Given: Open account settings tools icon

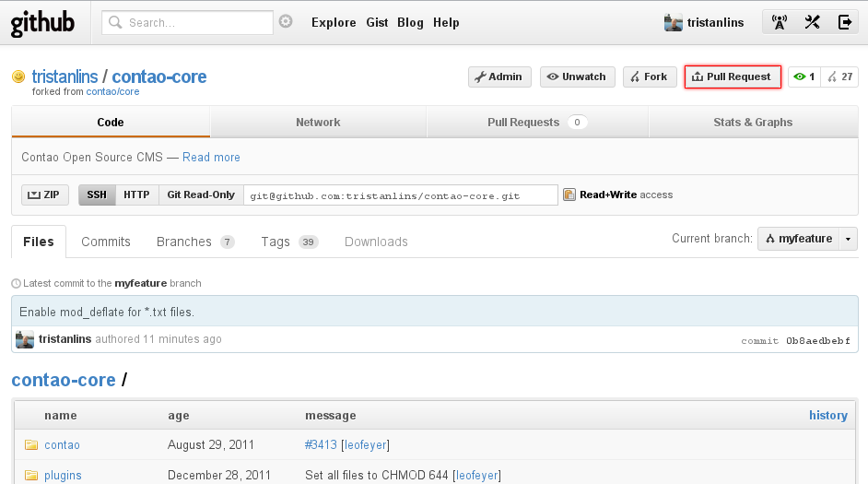Looking at the screenshot, I should tap(812, 23).
